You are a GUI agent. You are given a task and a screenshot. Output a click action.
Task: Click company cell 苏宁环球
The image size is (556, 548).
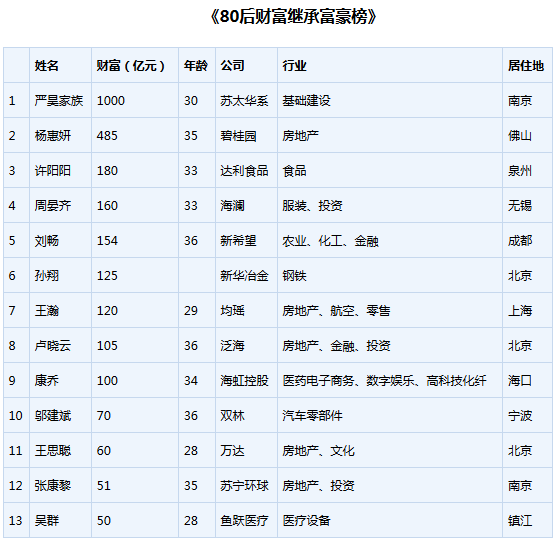coord(244,486)
